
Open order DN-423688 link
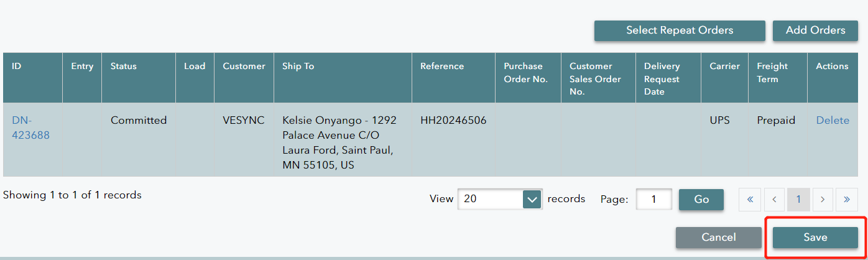pyautogui.click(x=30, y=128)
